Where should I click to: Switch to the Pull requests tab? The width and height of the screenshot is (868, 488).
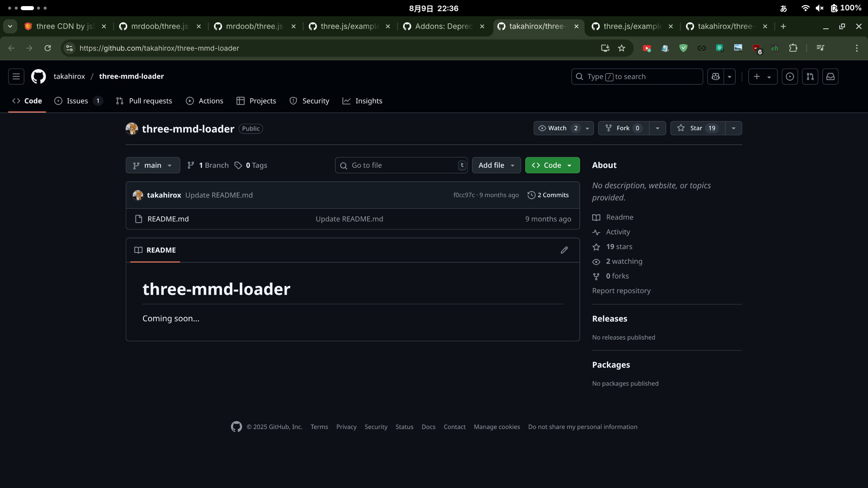click(x=144, y=101)
